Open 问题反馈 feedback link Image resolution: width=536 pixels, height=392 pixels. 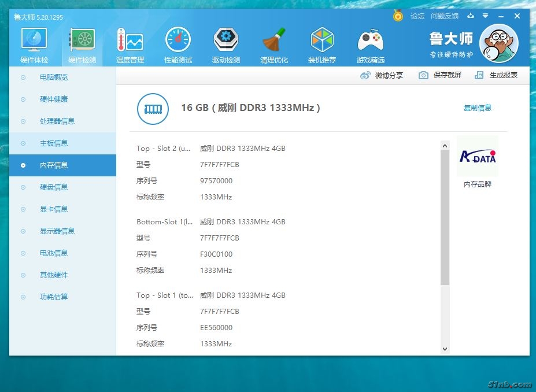click(x=445, y=16)
